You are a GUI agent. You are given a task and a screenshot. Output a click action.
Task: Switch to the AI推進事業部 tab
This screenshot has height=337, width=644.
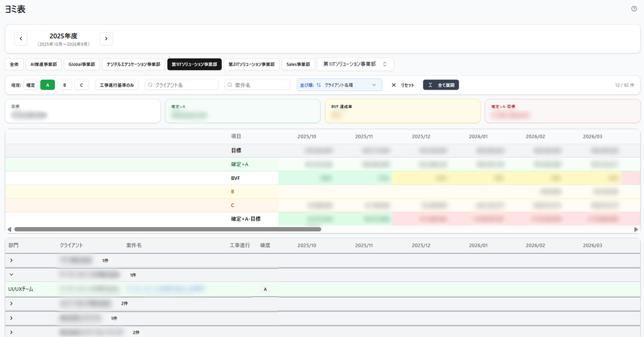pos(43,64)
